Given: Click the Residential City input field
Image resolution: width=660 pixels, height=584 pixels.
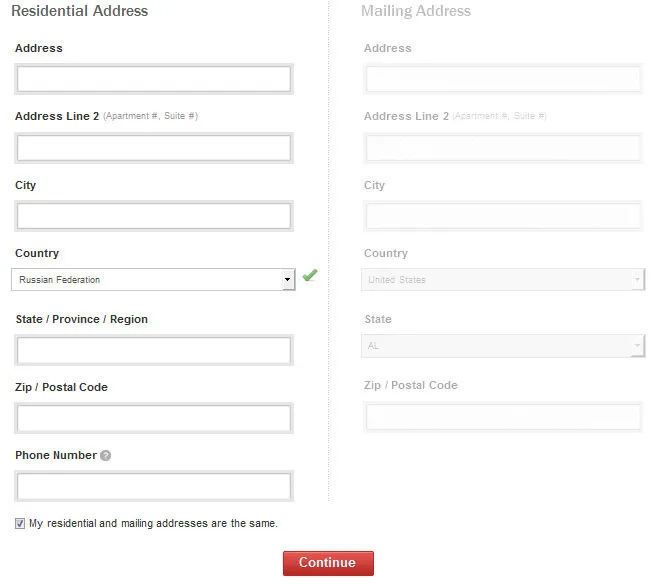Looking at the screenshot, I should pos(154,216).
